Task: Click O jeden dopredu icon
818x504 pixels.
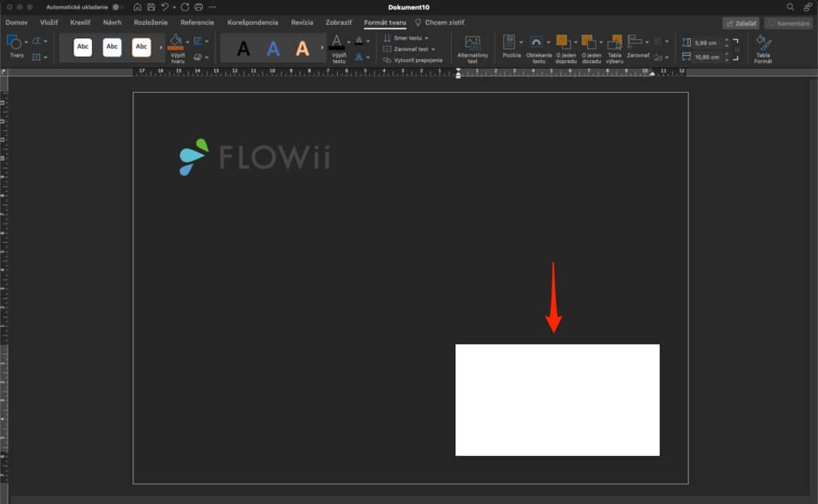Action: pos(563,43)
